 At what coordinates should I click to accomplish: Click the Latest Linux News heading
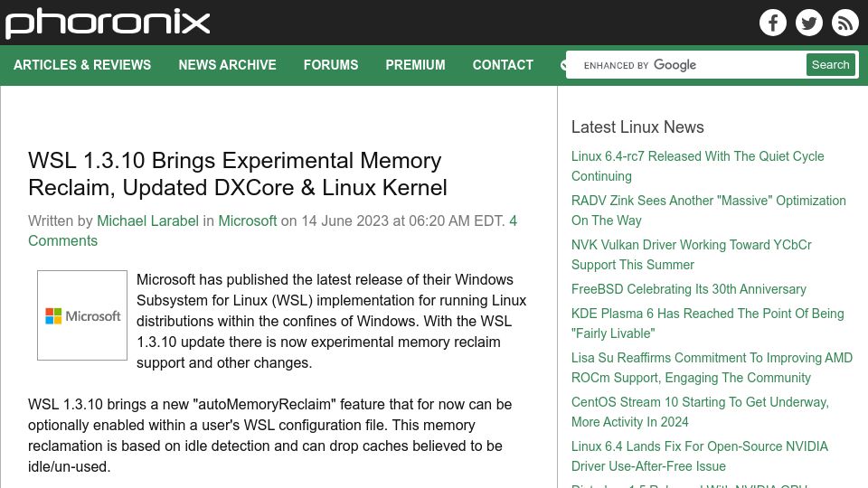pos(637,127)
